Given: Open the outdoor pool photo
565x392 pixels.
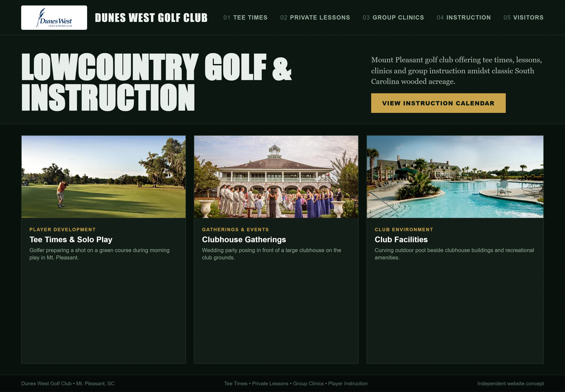Looking at the screenshot, I should click(455, 177).
